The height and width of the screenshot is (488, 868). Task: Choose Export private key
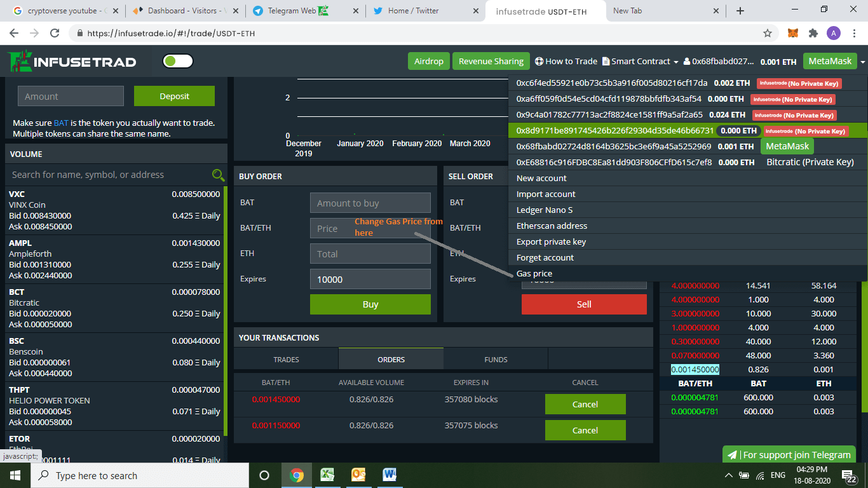[688, 241]
